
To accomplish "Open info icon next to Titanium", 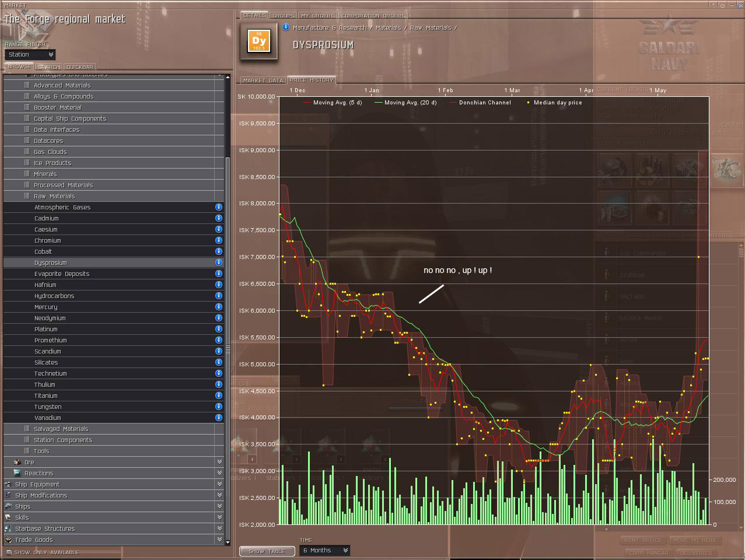I will (x=219, y=395).
